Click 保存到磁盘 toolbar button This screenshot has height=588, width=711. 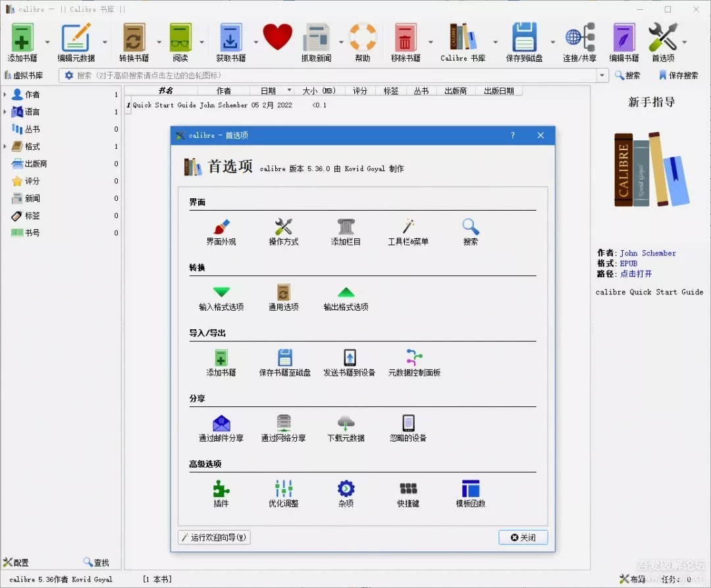(524, 42)
